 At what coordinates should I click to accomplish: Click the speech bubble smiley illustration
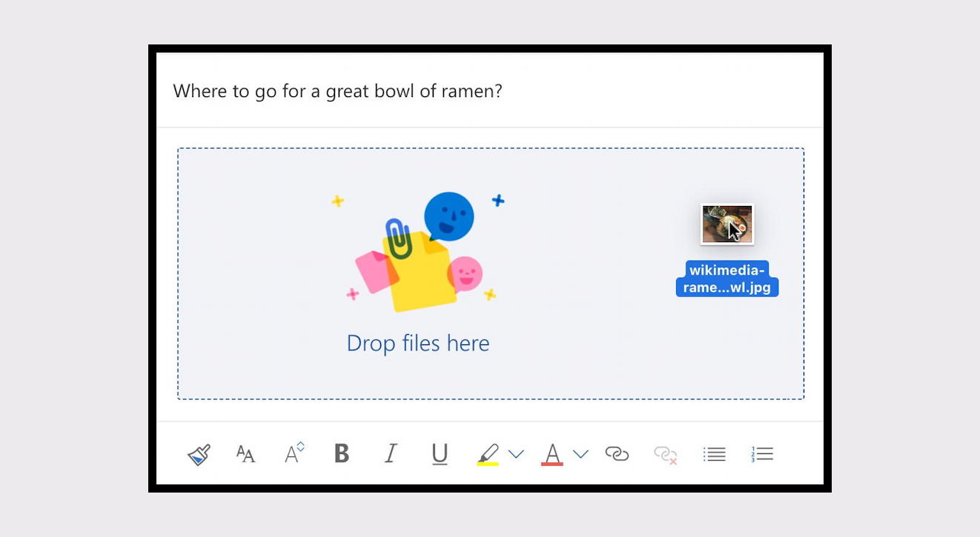449,216
